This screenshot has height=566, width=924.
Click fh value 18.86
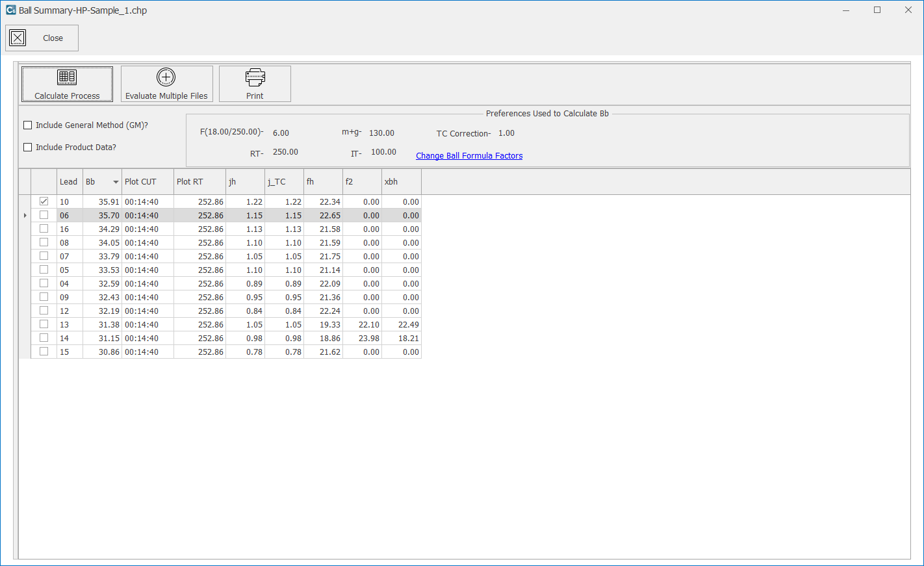(329, 339)
